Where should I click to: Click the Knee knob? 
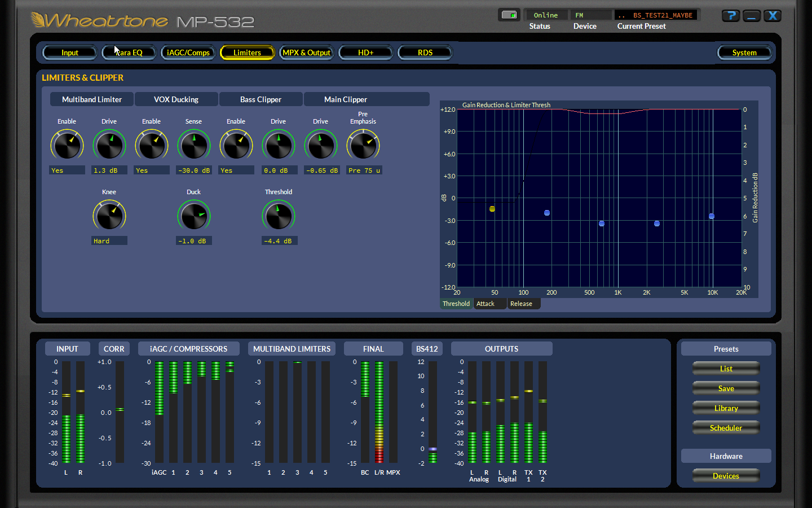tap(109, 216)
